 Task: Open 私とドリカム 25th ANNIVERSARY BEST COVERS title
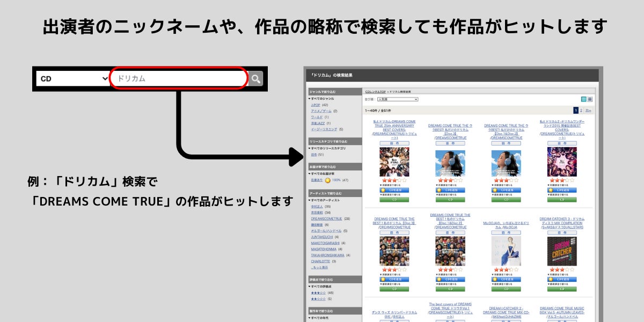coord(394,129)
